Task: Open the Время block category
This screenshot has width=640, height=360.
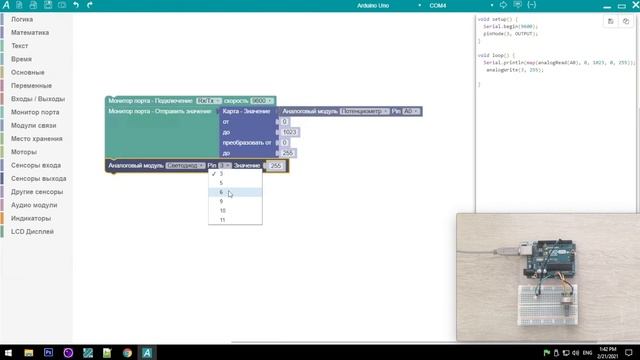Action: 21,59
